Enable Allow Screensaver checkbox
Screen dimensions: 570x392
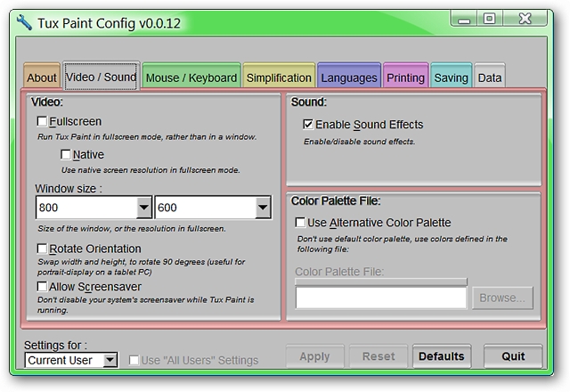coord(42,287)
